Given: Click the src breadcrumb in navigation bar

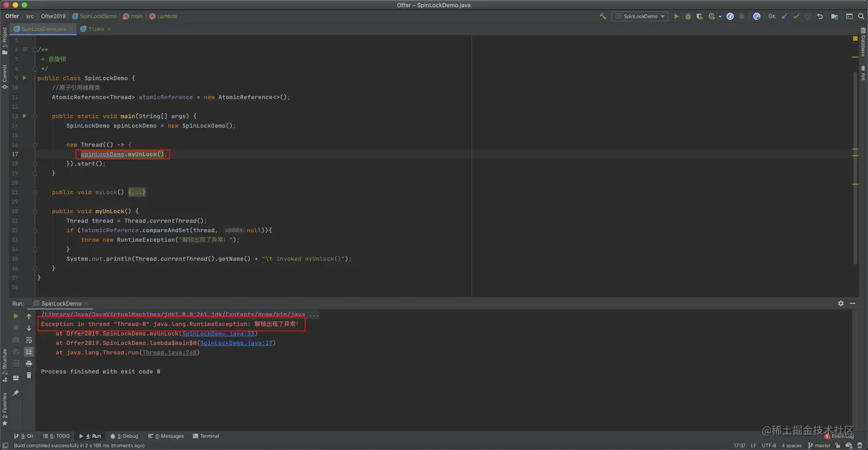Looking at the screenshot, I should [x=30, y=16].
